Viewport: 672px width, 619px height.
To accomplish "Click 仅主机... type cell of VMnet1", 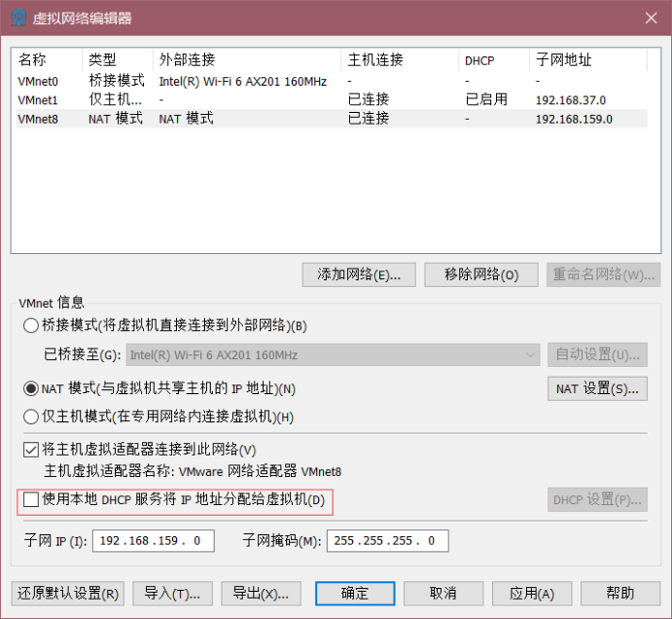I will click(x=115, y=100).
